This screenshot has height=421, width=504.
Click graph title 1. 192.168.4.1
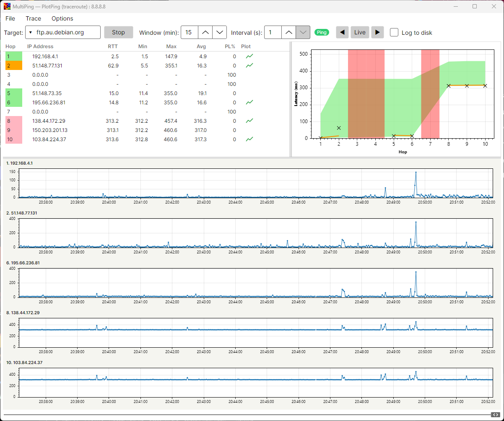coord(19,163)
